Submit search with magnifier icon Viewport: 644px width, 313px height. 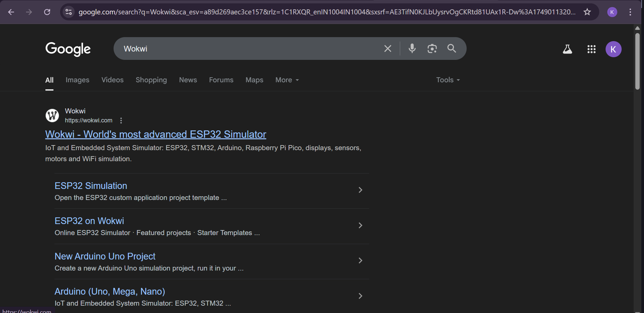pyautogui.click(x=452, y=48)
